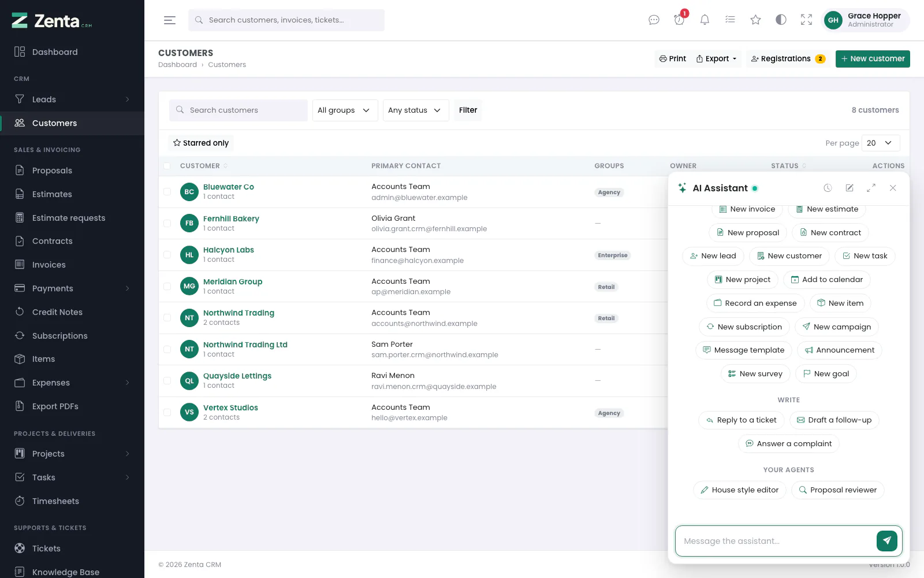Screen dimensions: 924x578
Task: Expand the AI Assistant panel
Action: coord(871,188)
